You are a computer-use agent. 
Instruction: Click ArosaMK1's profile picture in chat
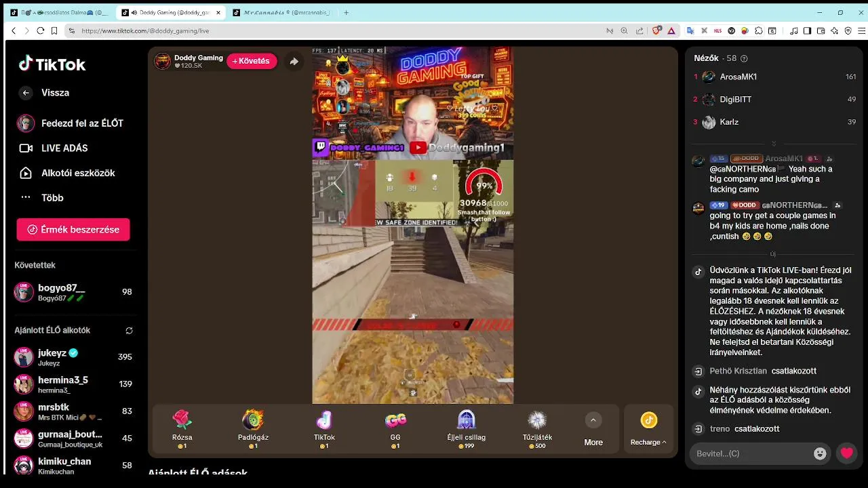(698, 161)
